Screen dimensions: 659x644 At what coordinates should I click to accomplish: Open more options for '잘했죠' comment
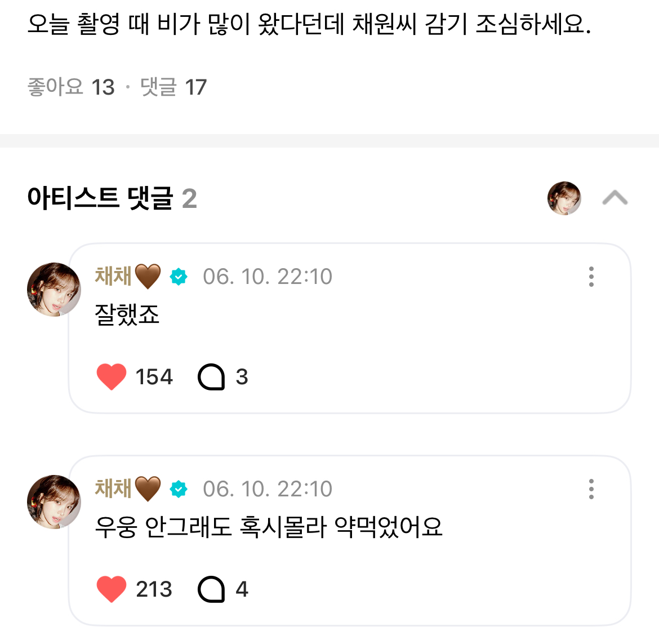click(591, 277)
